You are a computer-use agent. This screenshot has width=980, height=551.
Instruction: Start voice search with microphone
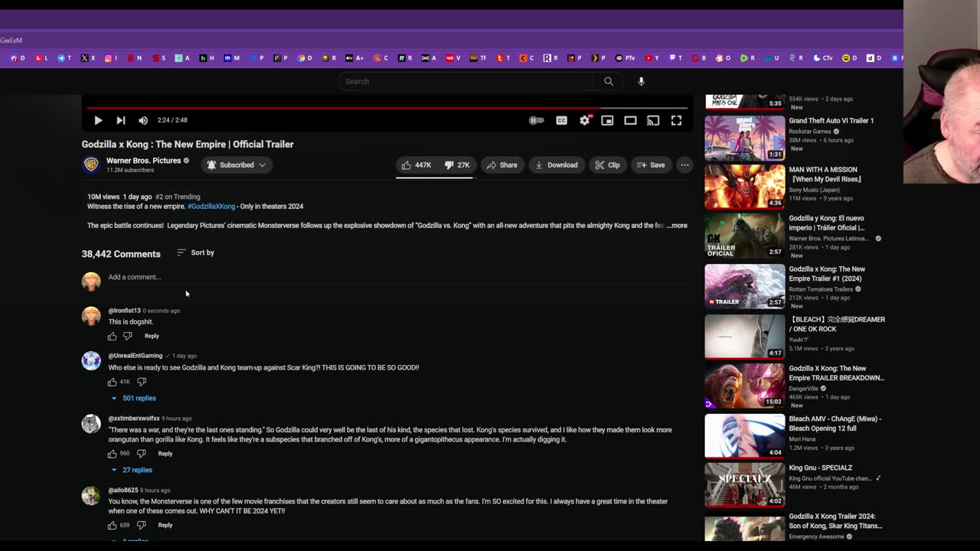(642, 81)
